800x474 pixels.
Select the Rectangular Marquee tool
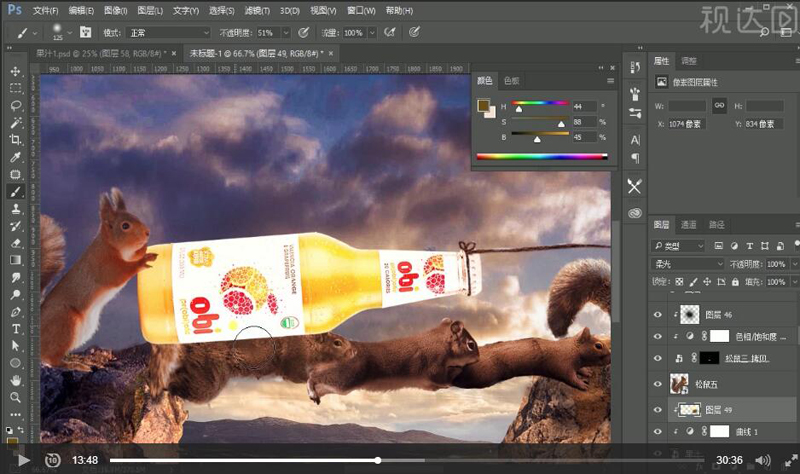click(15, 88)
